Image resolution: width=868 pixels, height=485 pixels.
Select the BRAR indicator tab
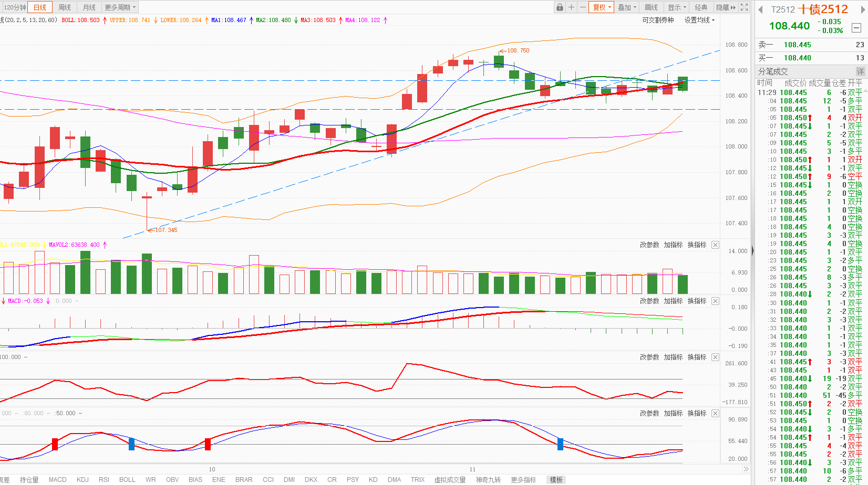(x=244, y=480)
